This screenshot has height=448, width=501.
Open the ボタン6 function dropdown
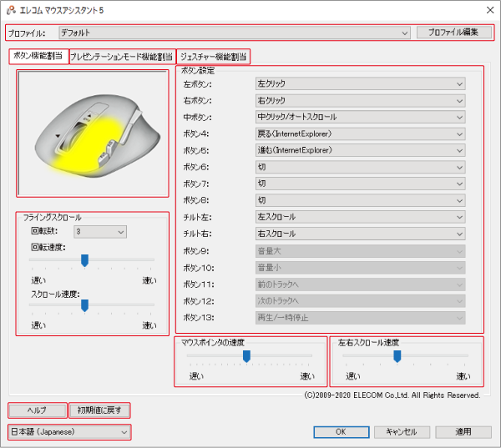(360, 167)
